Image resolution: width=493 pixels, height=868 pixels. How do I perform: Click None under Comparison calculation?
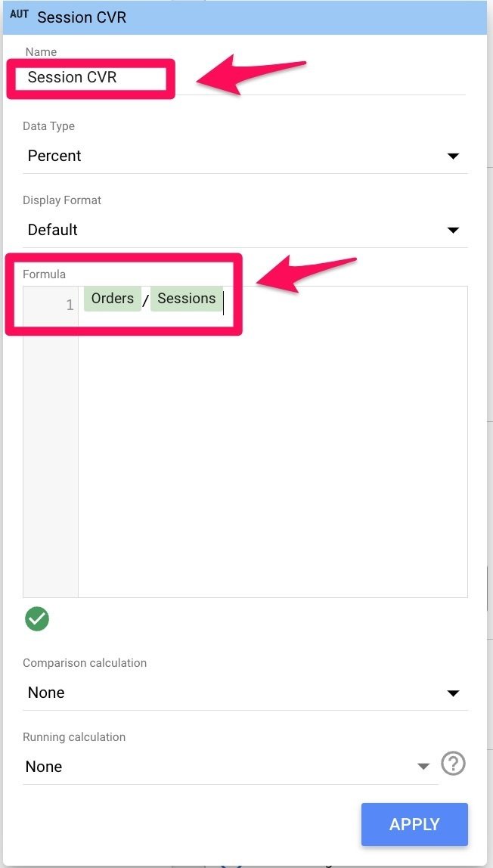(x=46, y=693)
